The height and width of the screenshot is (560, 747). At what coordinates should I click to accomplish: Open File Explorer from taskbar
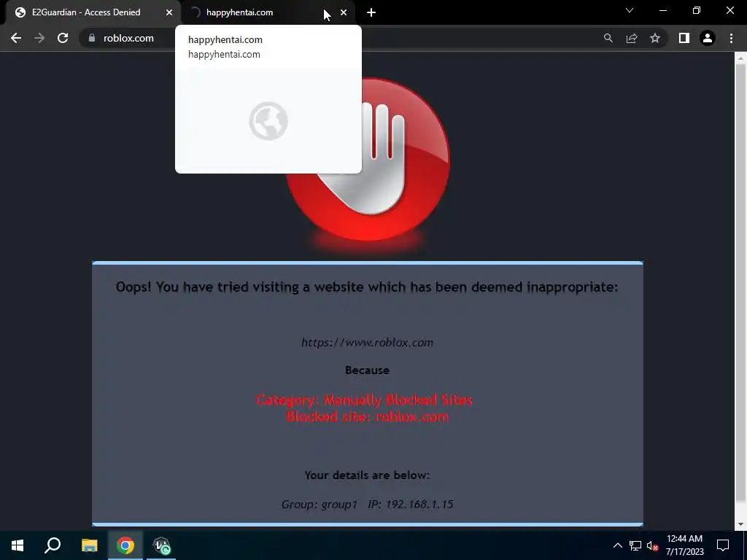(89, 545)
